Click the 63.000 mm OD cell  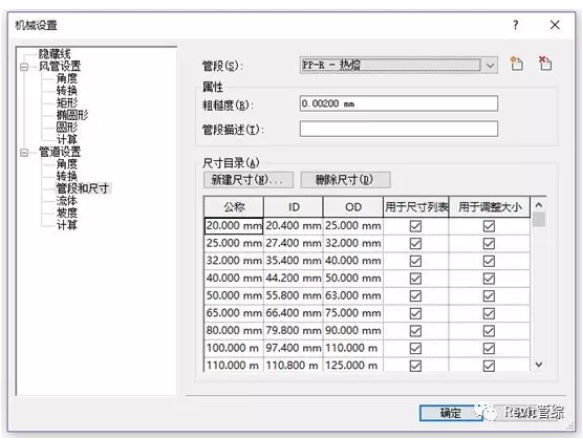coord(353,296)
